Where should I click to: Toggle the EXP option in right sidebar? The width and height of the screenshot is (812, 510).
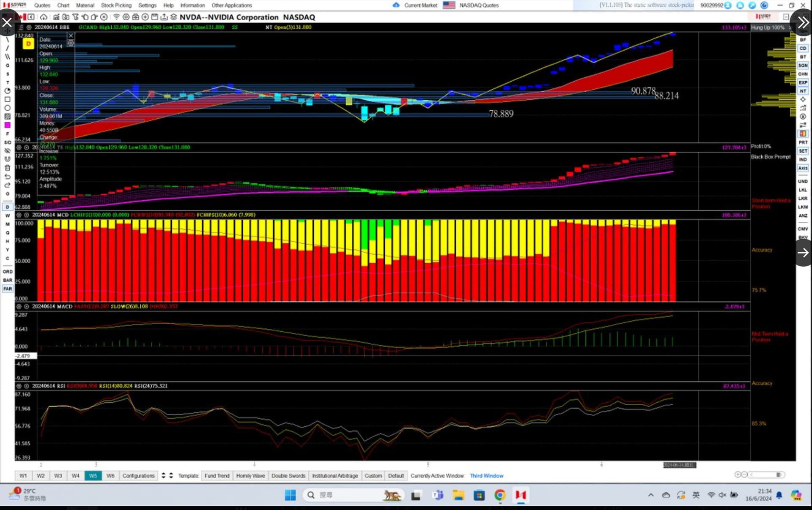coord(803,82)
